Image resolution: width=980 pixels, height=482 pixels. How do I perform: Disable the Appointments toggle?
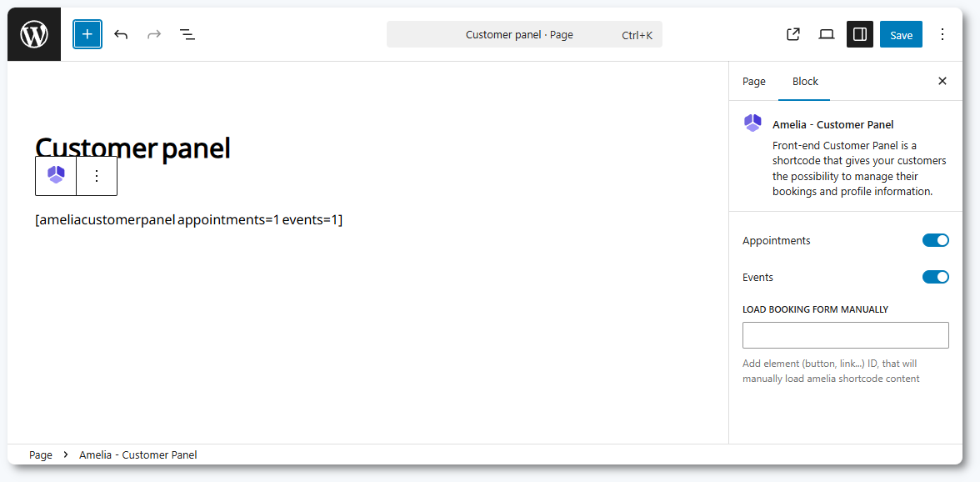pyautogui.click(x=935, y=241)
